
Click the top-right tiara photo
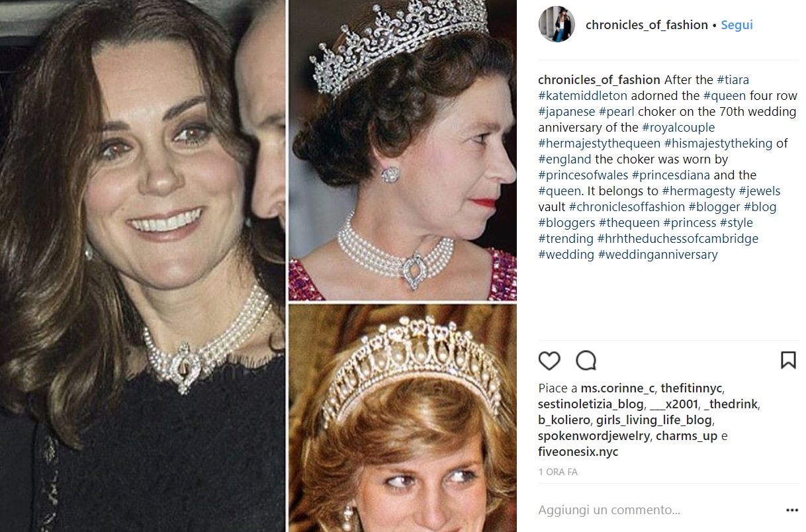click(402, 150)
